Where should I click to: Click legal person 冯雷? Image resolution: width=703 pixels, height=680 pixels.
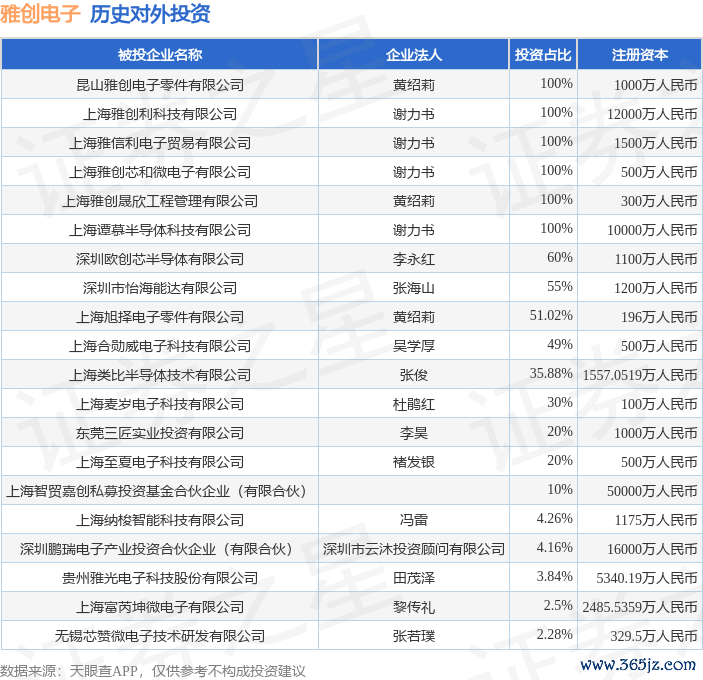[x=414, y=520]
